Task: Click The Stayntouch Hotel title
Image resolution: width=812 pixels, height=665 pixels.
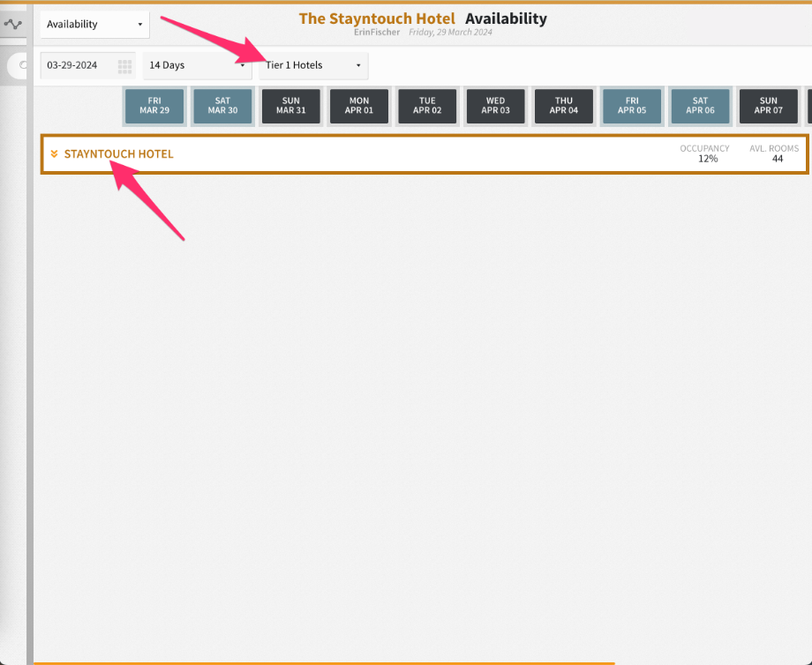Action: click(x=377, y=19)
